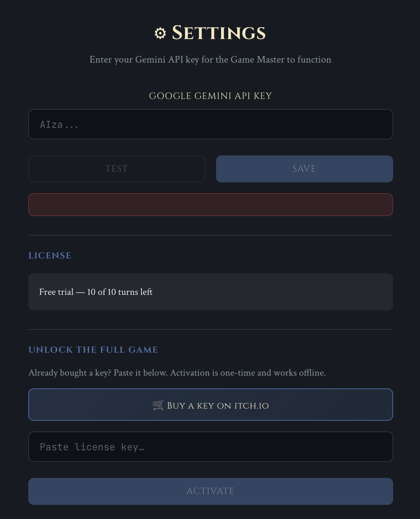Open the Buy a key on itch.io link
This screenshot has width=420, height=519.
pos(211,405)
